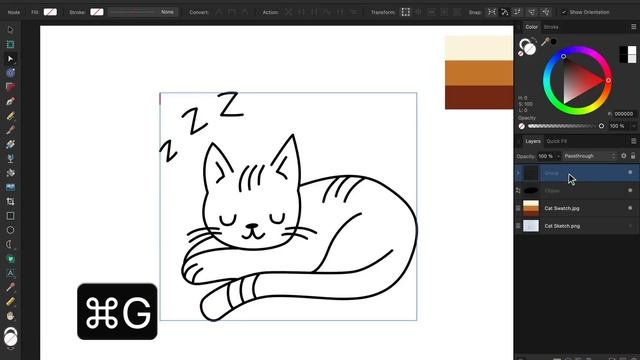The height and width of the screenshot is (360, 640).
Task: Open the Color panel options menu
Action: pyautogui.click(x=633, y=27)
